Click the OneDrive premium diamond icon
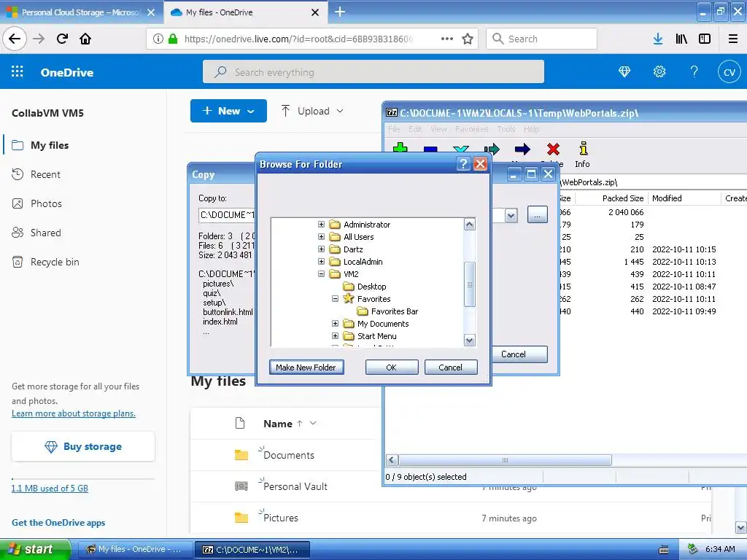Image resolution: width=747 pixels, height=560 pixels. [624, 72]
